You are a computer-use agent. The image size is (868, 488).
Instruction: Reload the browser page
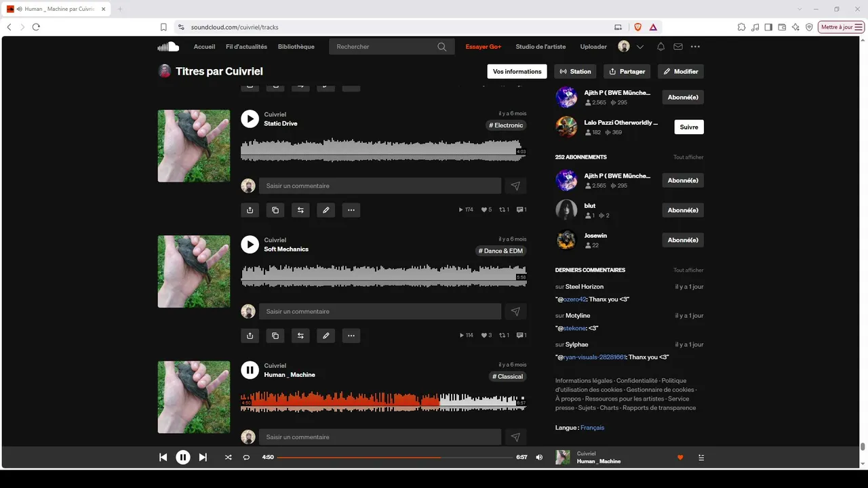point(36,27)
